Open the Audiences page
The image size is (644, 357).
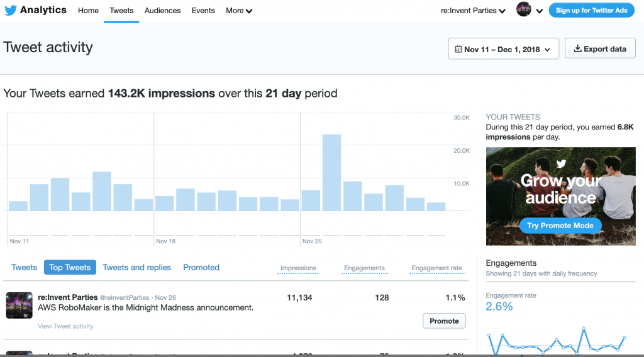tap(162, 11)
